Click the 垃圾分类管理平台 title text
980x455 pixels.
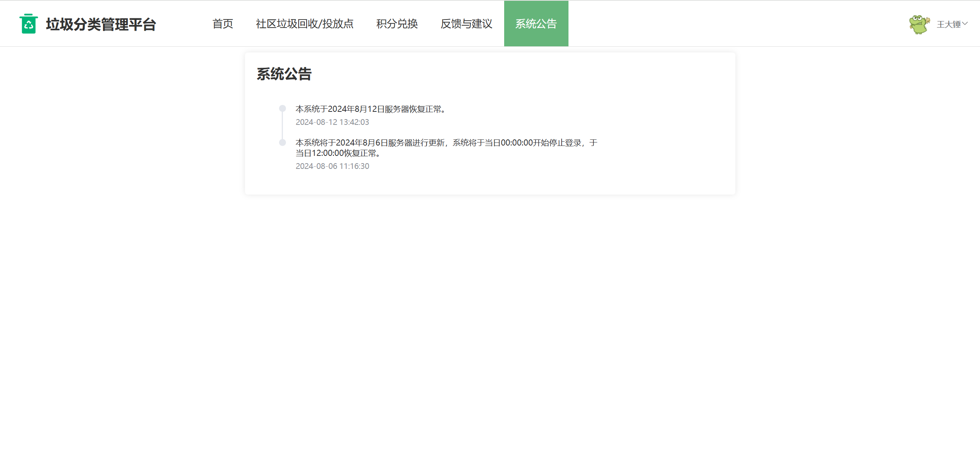[x=101, y=24]
